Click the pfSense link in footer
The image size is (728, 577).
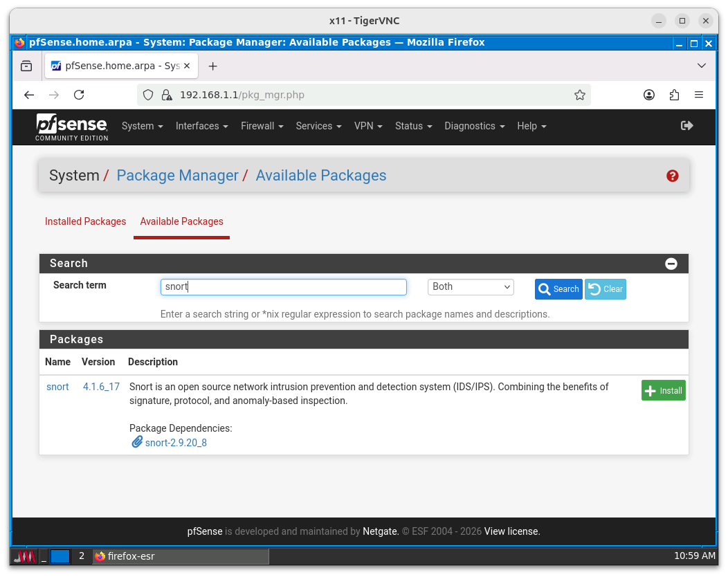click(205, 531)
